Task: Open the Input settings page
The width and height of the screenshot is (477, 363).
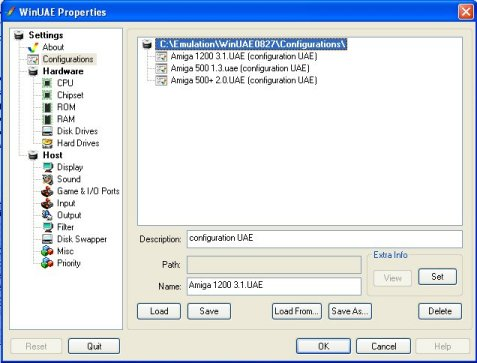Action: [66, 203]
